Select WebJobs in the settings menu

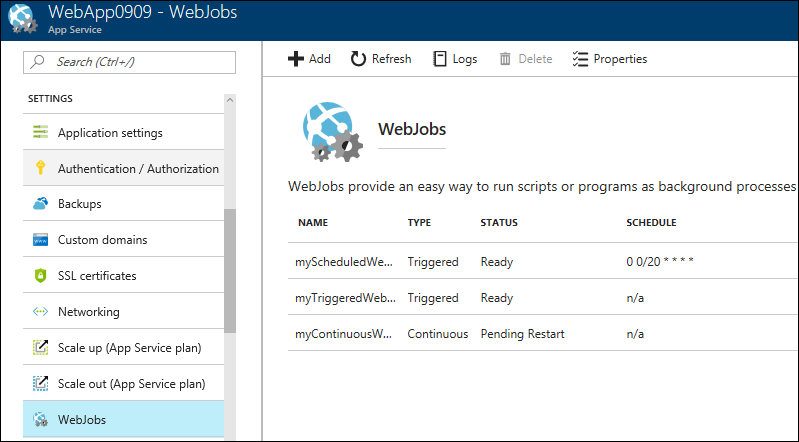82,420
